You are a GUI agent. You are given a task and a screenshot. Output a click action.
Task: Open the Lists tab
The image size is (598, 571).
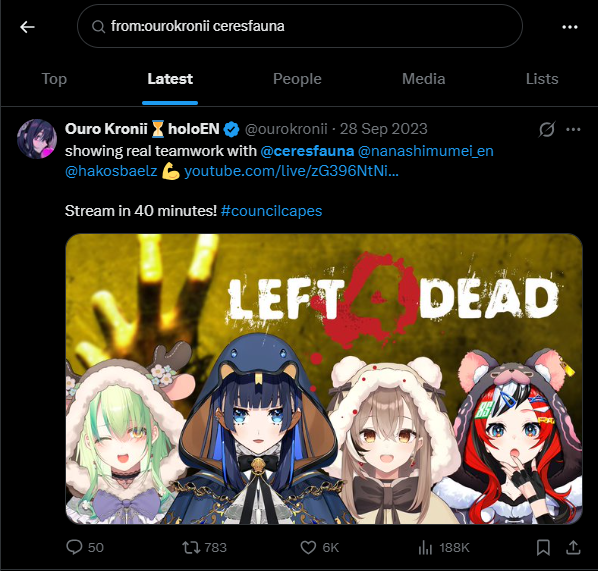(542, 79)
